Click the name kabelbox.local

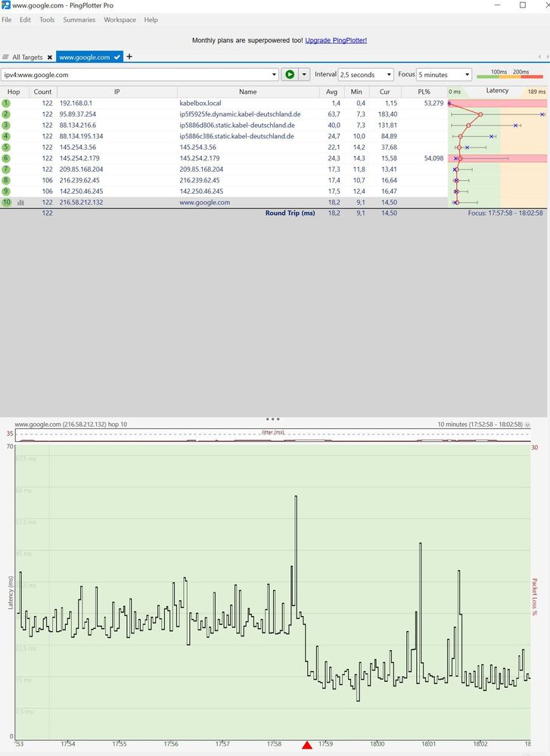200,103
